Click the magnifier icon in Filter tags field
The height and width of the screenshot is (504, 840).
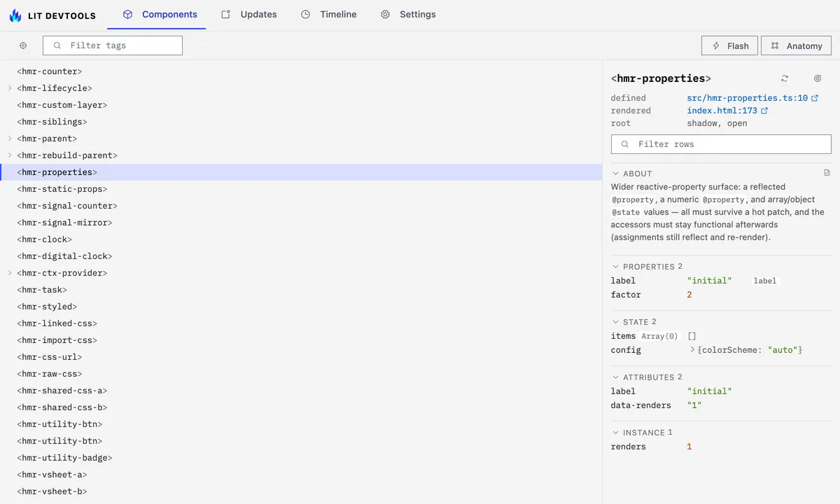pos(57,45)
